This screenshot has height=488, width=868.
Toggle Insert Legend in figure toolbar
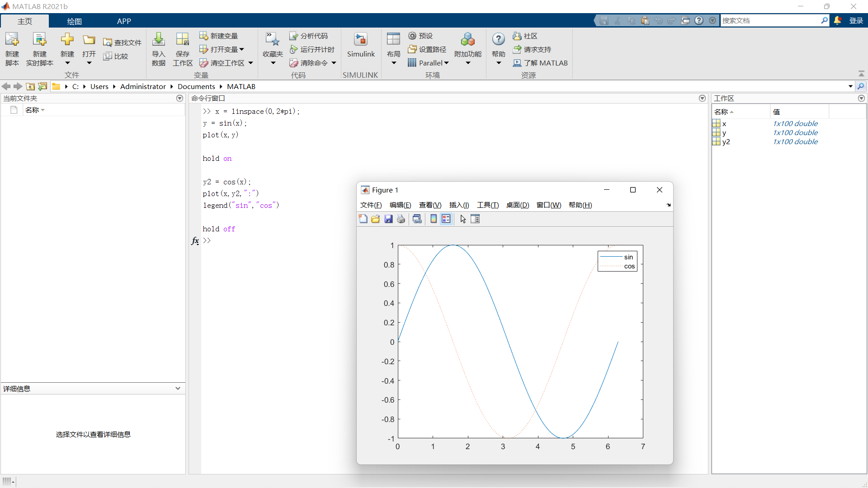[x=446, y=219]
